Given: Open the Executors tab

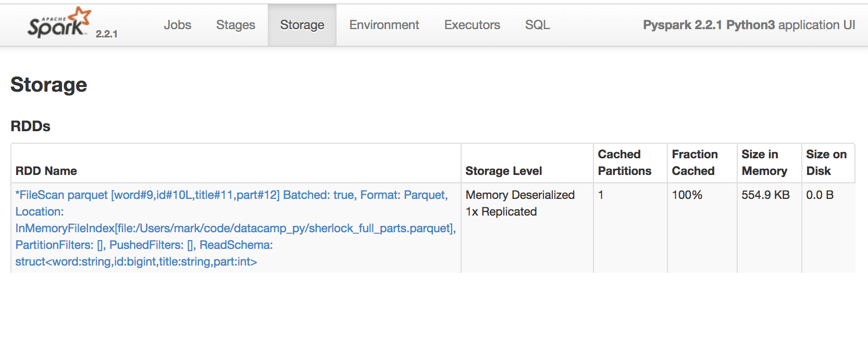Looking at the screenshot, I should 472,25.
